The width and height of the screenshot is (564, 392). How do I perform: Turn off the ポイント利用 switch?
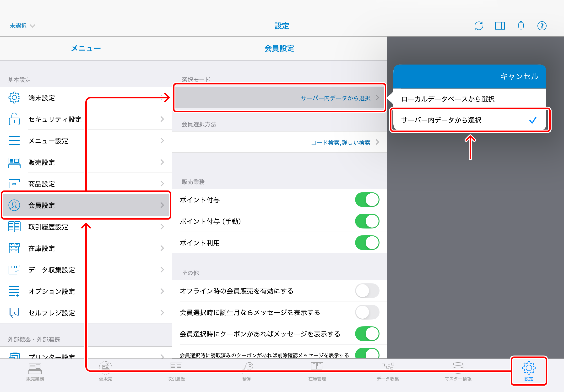(367, 243)
